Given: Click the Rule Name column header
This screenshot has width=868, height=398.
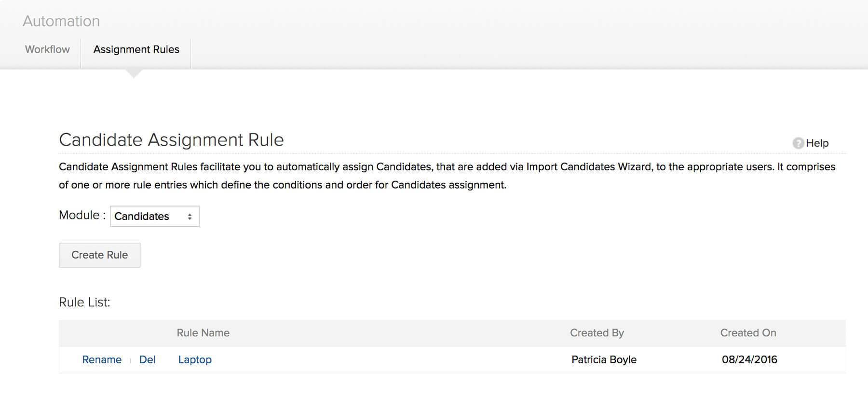Looking at the screenshot, I should pyautogui.click(x=203, y=333).
